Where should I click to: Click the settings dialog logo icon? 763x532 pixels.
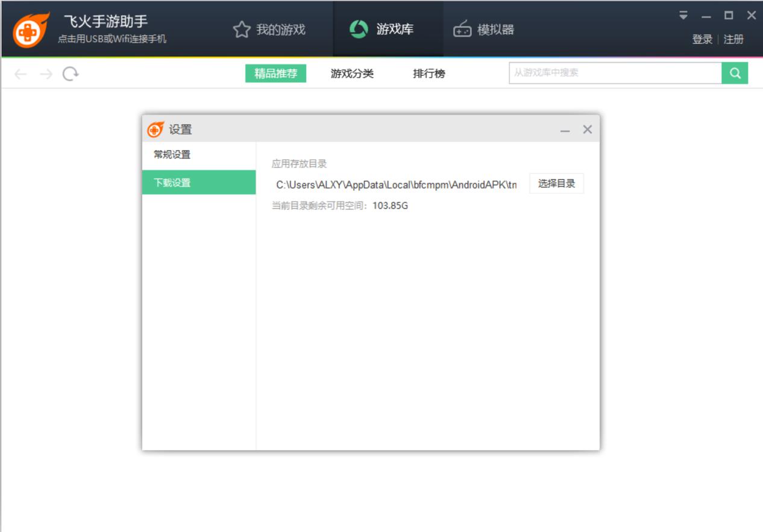click(155, 129)
